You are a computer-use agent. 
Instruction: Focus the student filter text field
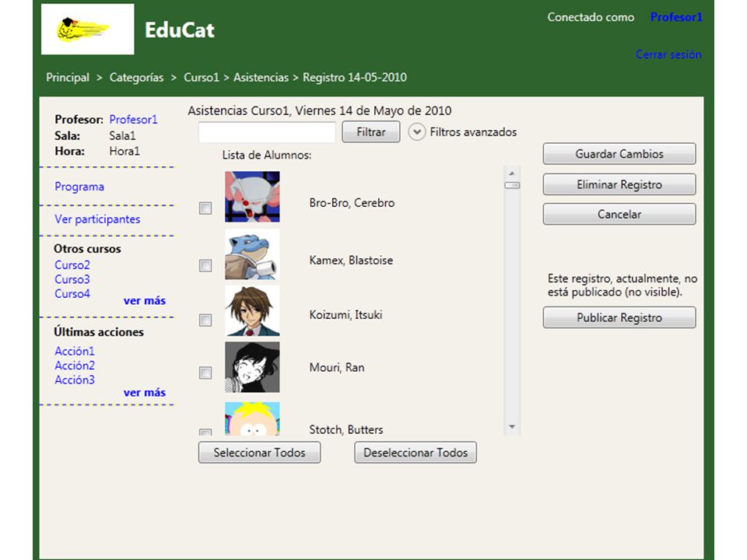point(267,132)
